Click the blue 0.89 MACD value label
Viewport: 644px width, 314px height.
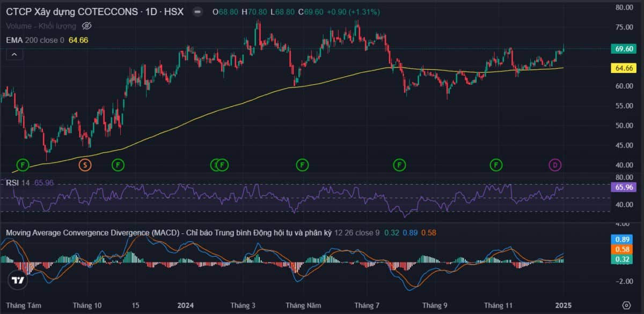click(624, 239)
